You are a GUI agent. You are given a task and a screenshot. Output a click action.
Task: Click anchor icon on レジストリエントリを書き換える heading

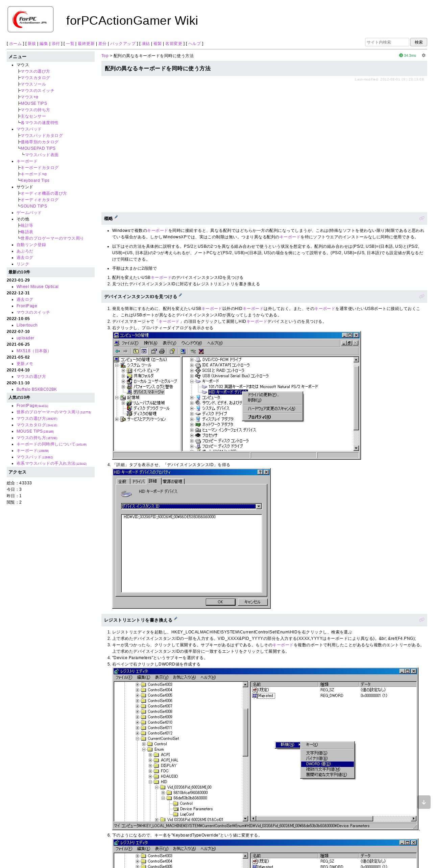422,620
